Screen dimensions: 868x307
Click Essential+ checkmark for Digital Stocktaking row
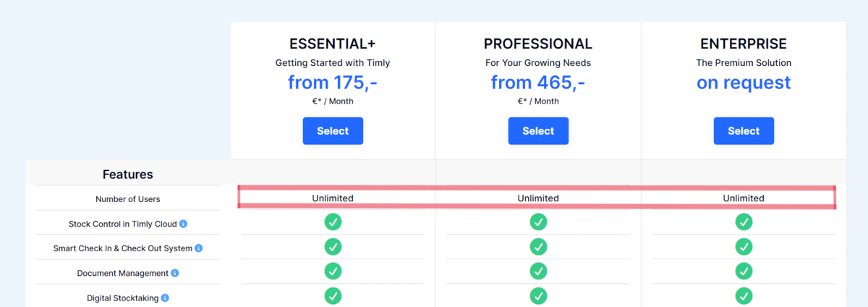click(333, 296)
